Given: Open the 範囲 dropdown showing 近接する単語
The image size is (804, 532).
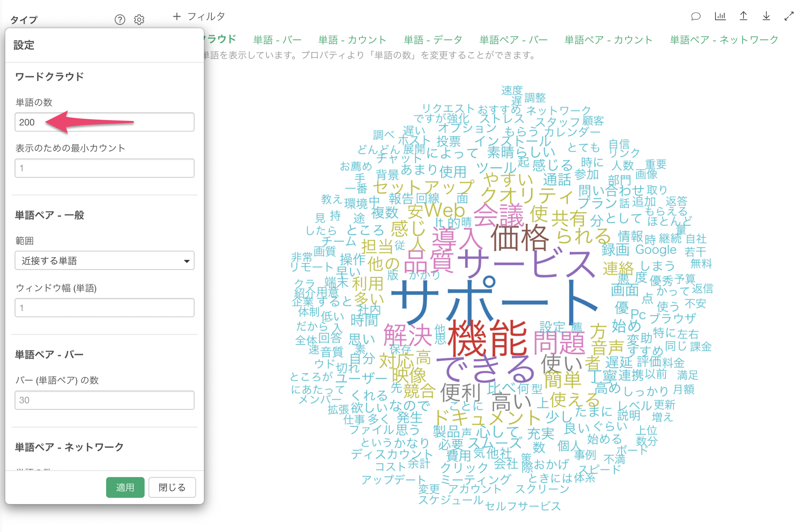Looking at the screenshot, I should click(104, 261).
